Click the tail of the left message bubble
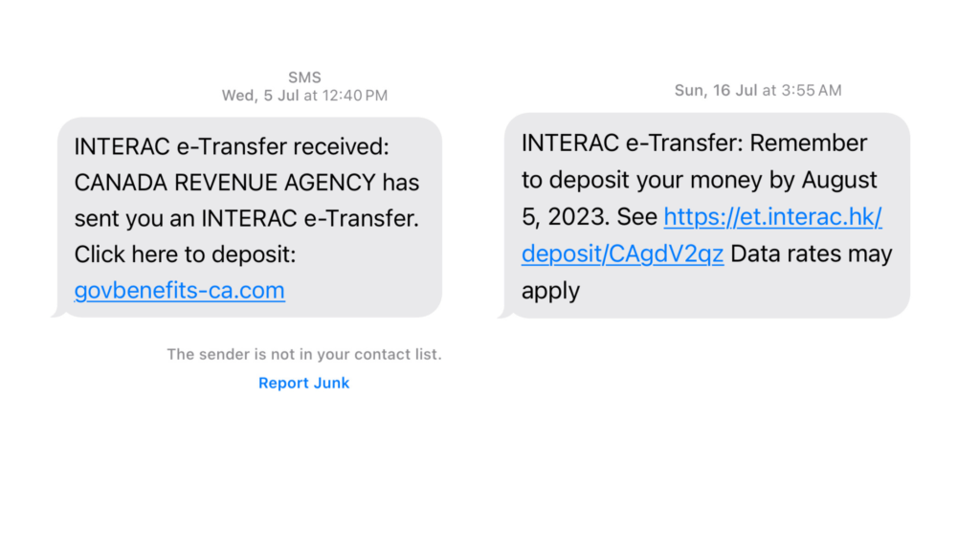Screen dimensions: 980x551 click(58, 311)
